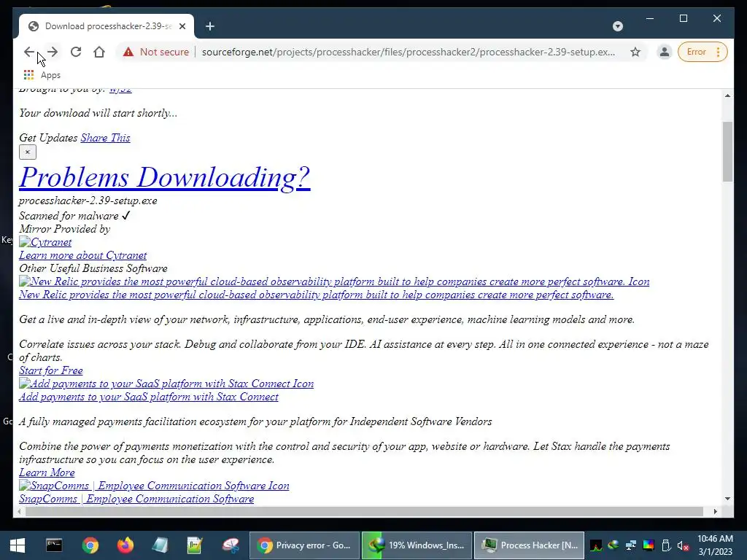Switch to Process Hacker taskbar window
Image resolution: width=747 pixels, height=560 pixels.
[530, 545]
